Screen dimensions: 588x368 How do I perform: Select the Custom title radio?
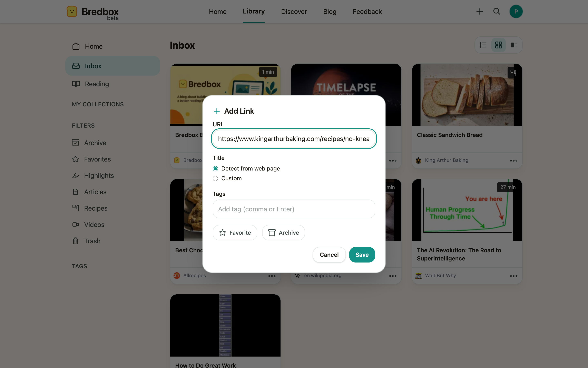point(215,178)
